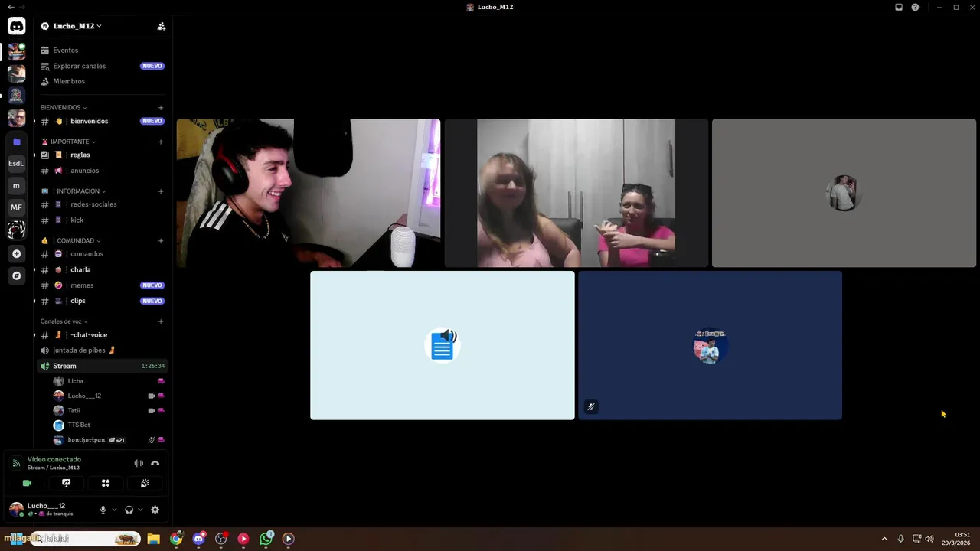980x551 pixels.
Task: Collapse the Canales de voz category
Action: point(64,321)
